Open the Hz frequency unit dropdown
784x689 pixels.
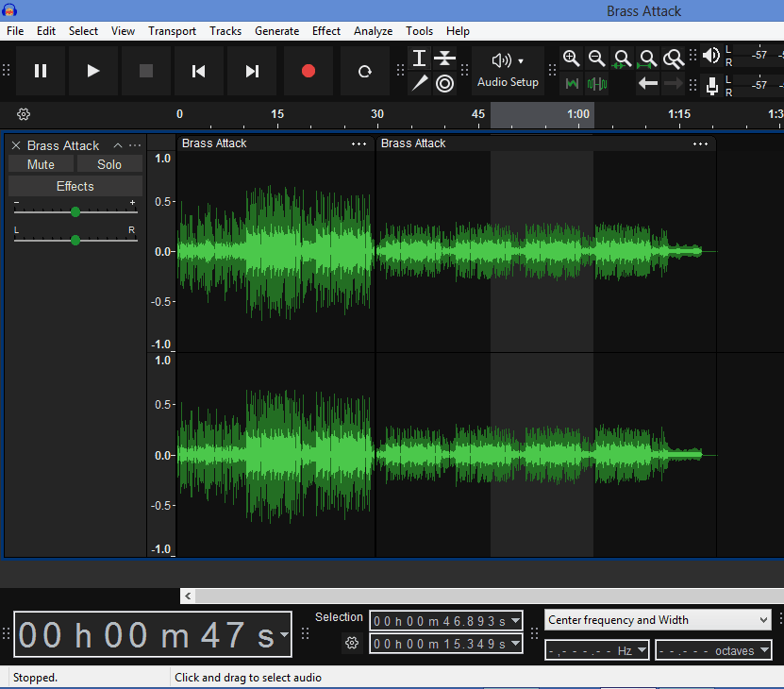(x=642, y=650)
